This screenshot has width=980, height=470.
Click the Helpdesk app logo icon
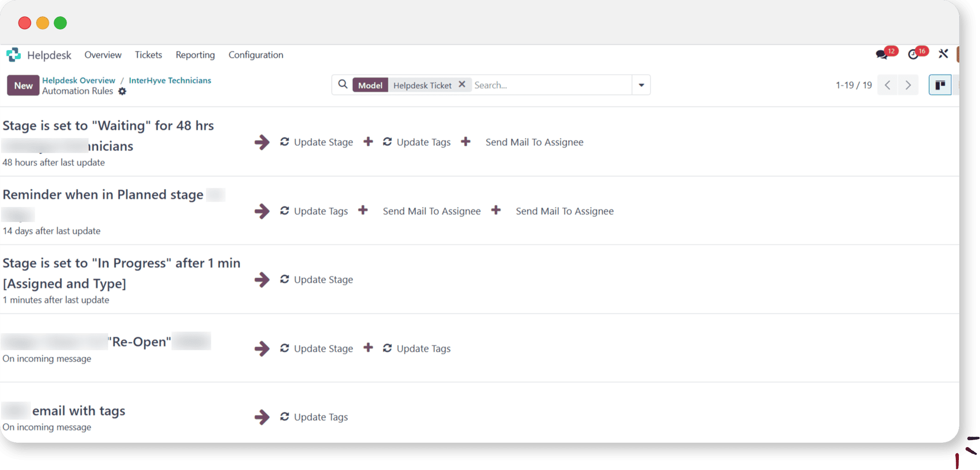(13, 55)
